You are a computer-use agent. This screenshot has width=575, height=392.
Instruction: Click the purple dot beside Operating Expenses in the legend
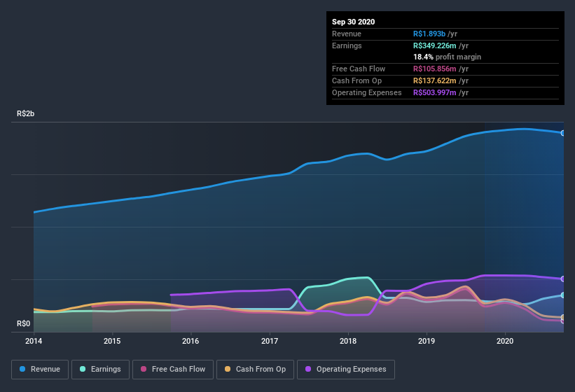(x=307, y=369)
